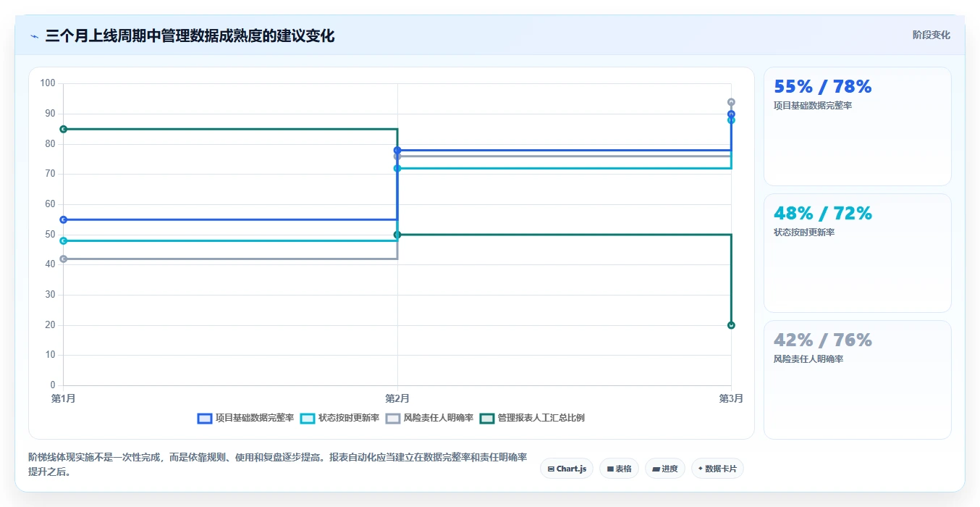Click the 第1月 x-axis label
Image resolution: width=980 pixels, height=507 pixels.
click(63, 398)
